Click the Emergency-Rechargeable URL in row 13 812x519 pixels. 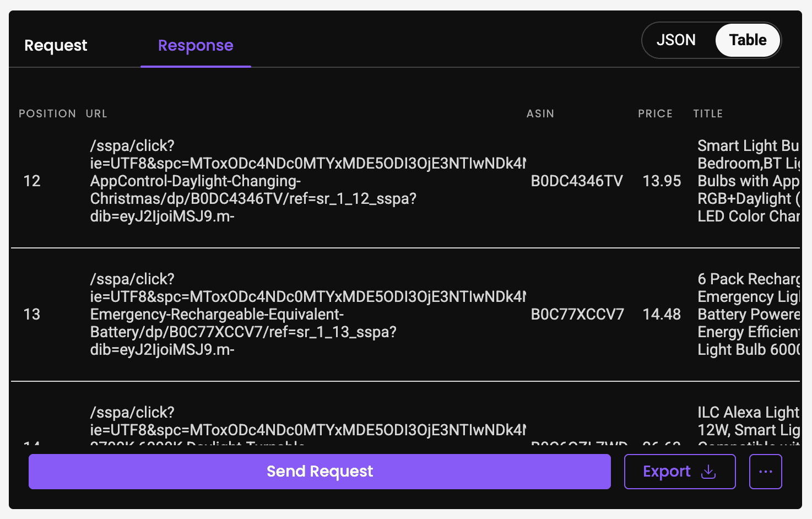(308, 314)
